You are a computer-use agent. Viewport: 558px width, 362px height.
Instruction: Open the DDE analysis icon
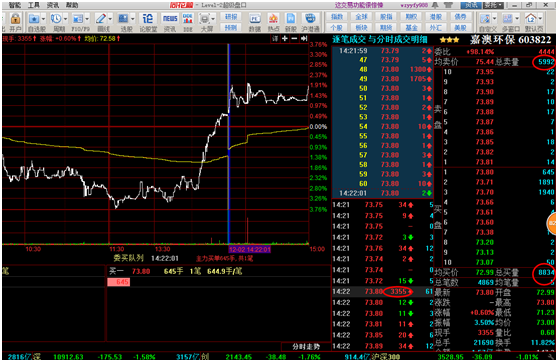[x=188, y=19]
